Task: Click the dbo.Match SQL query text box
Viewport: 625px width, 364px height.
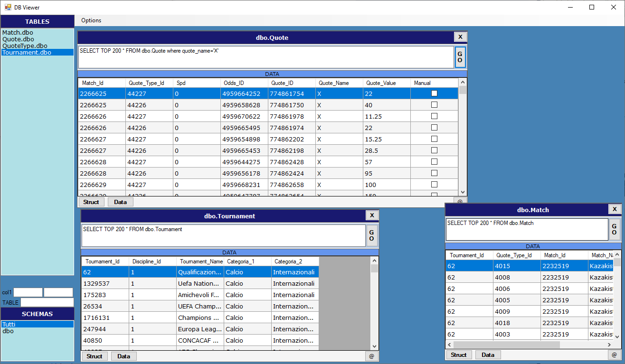Action: [x=527, y=229]
